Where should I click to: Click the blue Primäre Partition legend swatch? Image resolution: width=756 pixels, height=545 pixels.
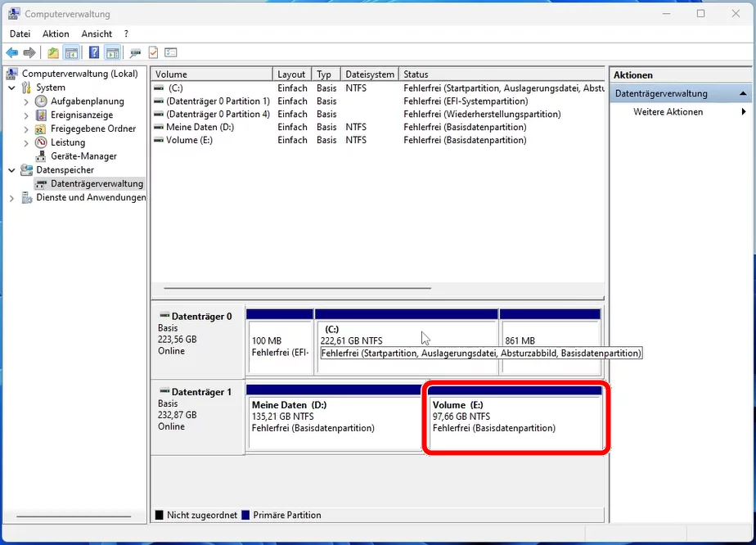tap(245, 515)
